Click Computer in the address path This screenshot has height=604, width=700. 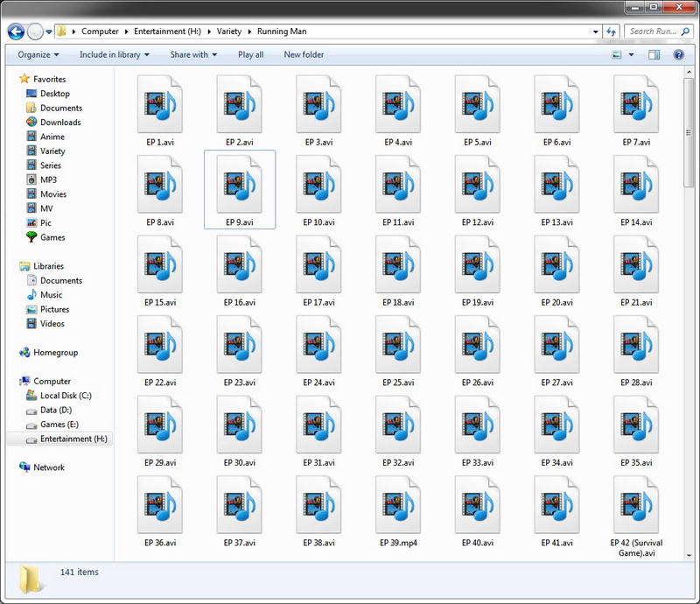coord(100,32)
